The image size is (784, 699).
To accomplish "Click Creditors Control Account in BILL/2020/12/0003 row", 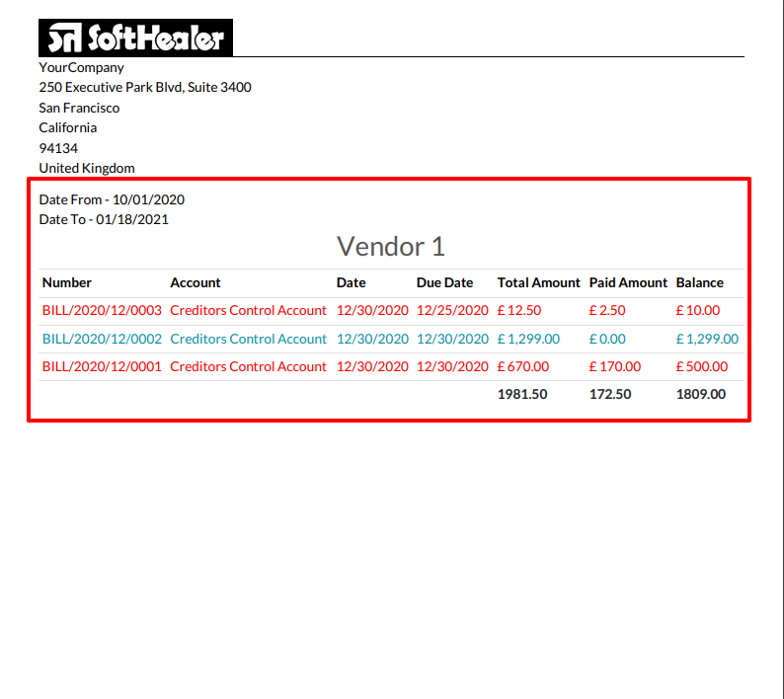I will tap(249, 310).
